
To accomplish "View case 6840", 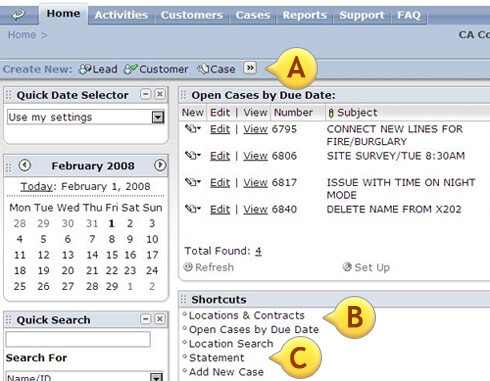I will click(x=255, y=209).
